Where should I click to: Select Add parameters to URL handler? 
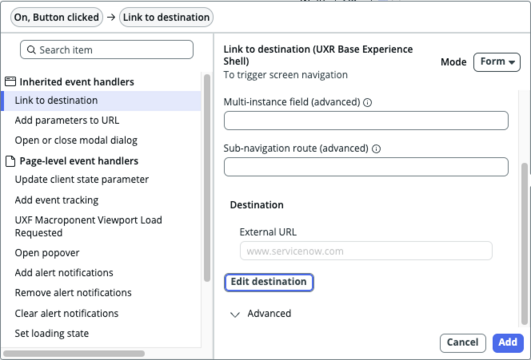[x=67, y=120]
